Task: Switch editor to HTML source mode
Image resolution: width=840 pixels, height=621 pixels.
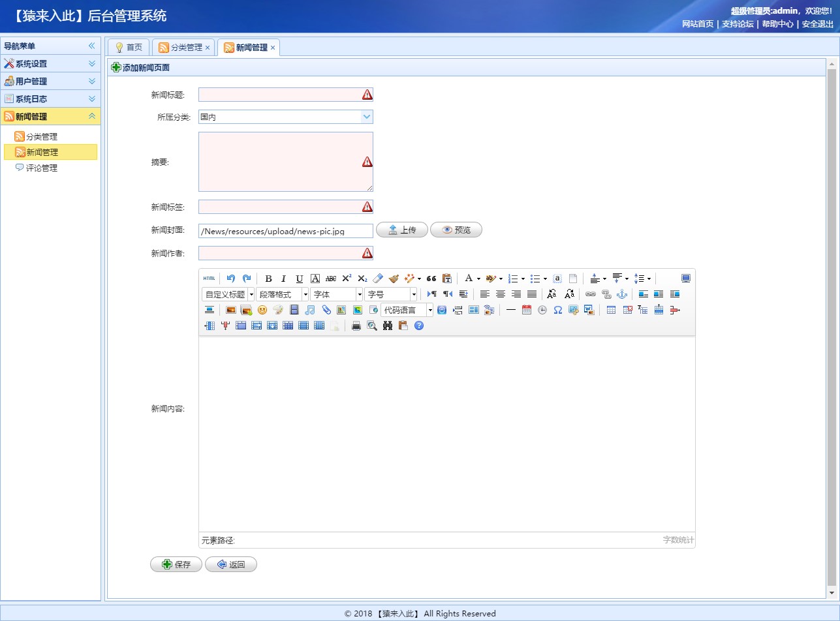Action: [210, 278]
